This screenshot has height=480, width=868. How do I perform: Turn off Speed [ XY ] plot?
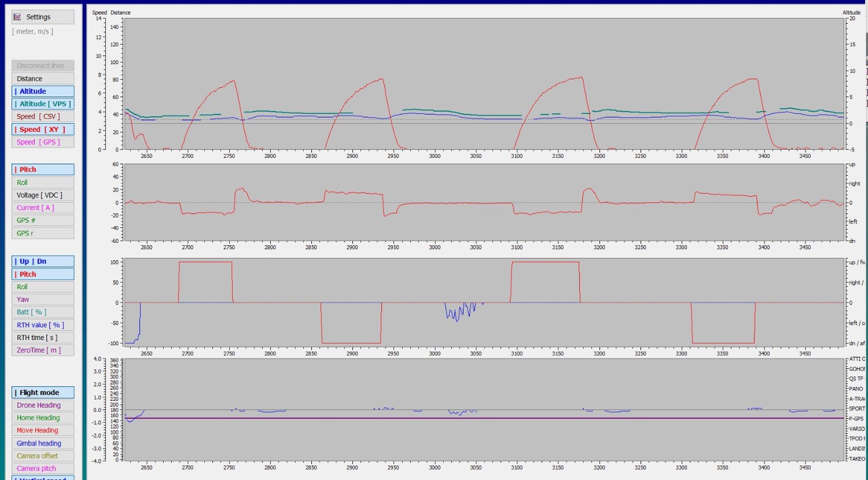coord(43,130)
